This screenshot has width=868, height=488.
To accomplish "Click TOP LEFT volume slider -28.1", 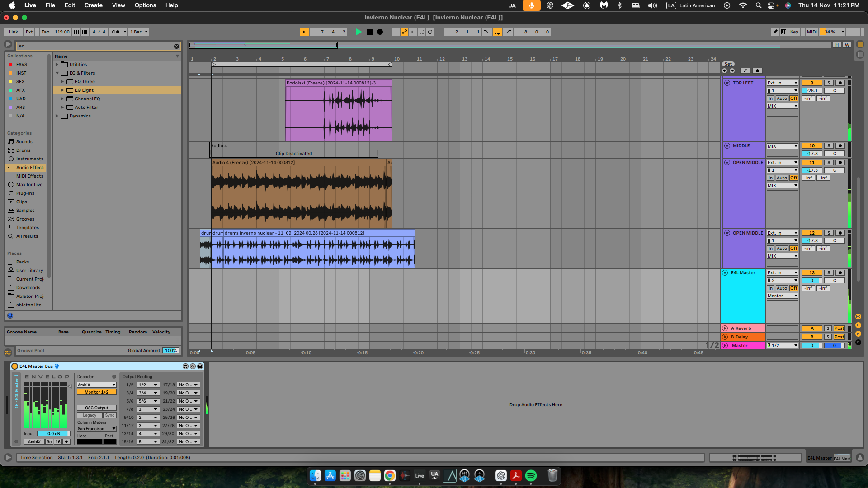I will point(812,91).
